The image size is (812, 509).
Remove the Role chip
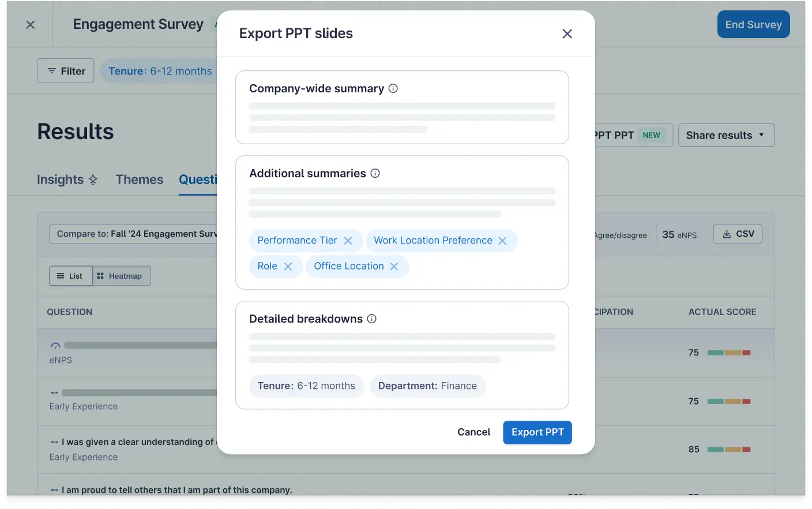(288, 266)
